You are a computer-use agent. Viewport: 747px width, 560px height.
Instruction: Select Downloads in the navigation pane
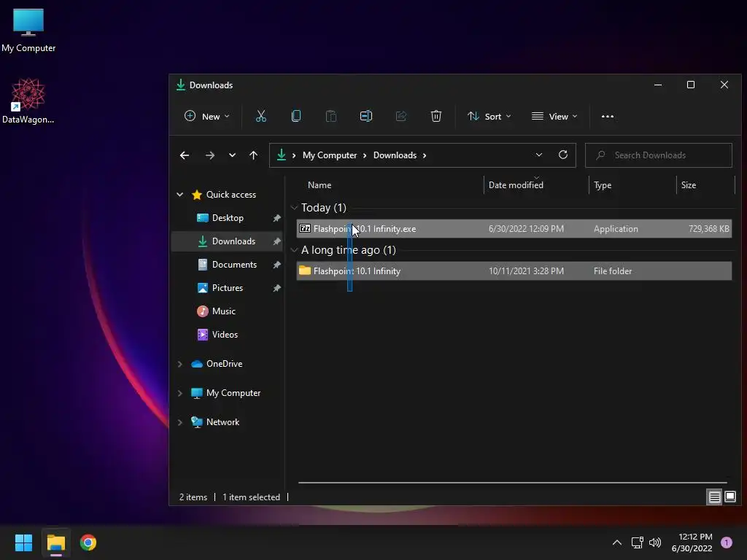tap(233, 241)
